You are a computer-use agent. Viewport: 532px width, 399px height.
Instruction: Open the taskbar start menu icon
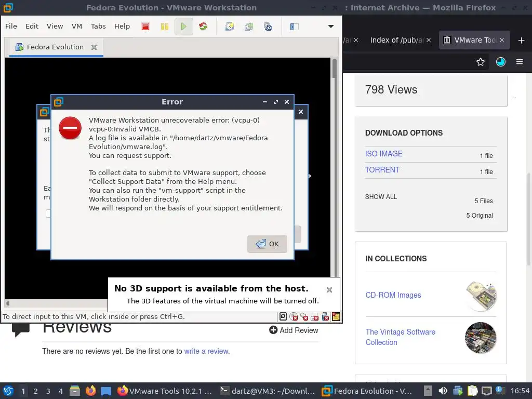8,391
